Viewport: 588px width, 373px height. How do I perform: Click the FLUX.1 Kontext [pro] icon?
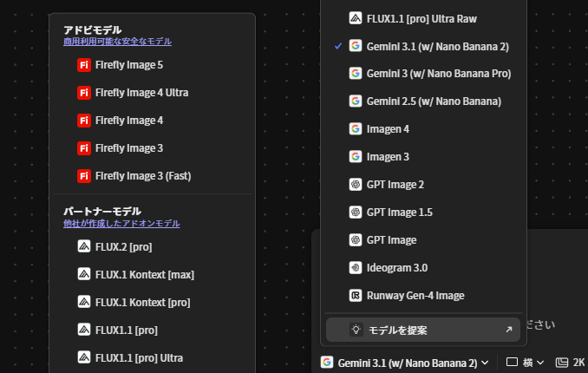click(84, 302)
